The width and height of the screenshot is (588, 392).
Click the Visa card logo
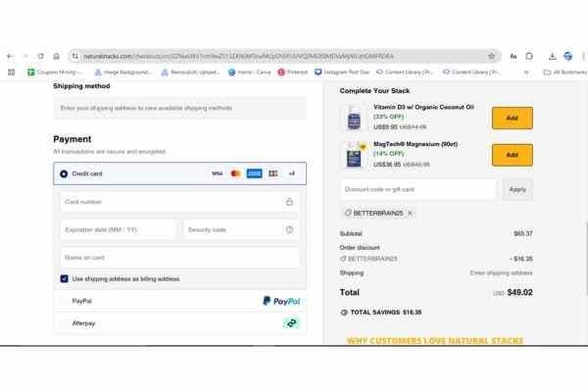pyautogui.click(x=218, y=173)
